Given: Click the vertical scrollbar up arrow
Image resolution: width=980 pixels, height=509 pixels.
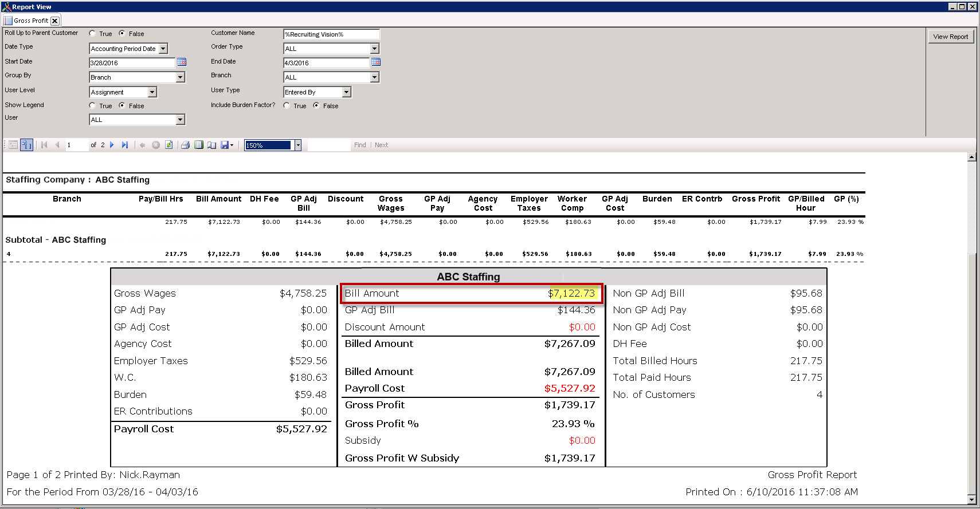Looking at the screenshot, I should click(971, 157).
